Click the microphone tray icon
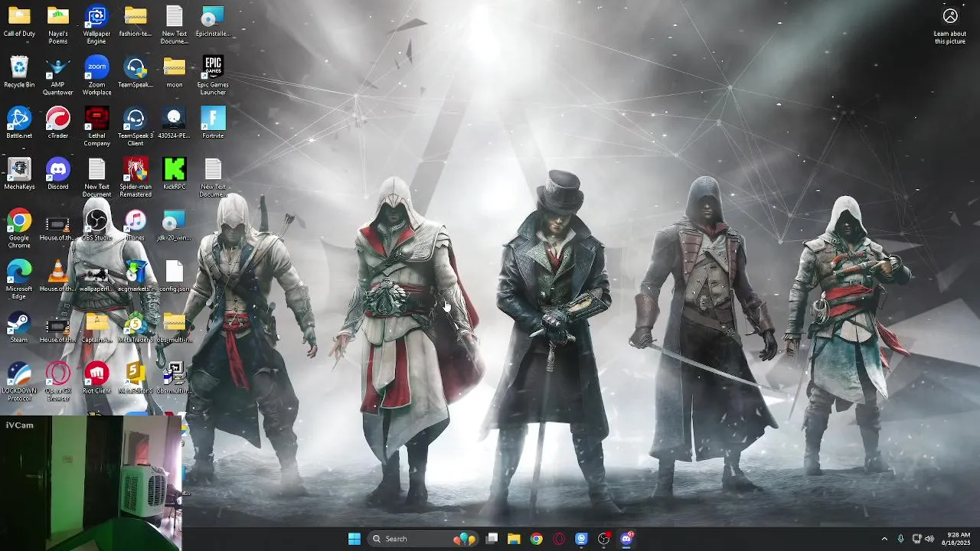Image resolution: width=980 pixels, height=551 pixels. point(900,539)
